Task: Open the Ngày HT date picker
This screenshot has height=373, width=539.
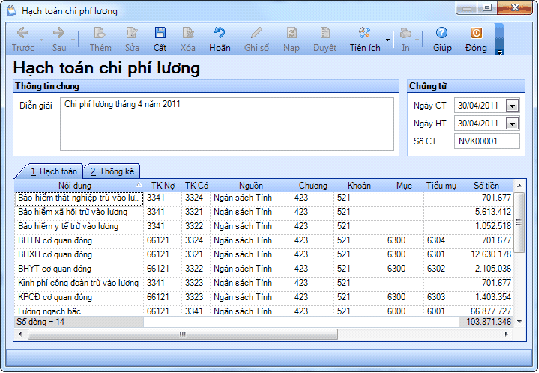Action: click(513, 124)
